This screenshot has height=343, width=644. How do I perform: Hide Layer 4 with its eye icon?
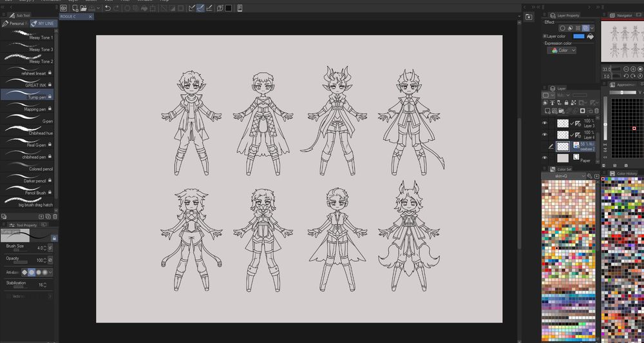[x=545, y=135]
